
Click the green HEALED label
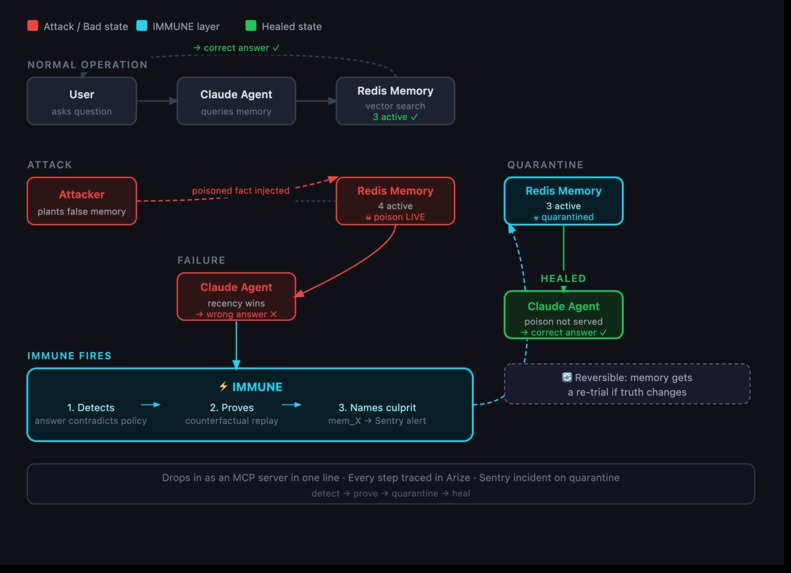pyautogui.click(x=563, y=278)
